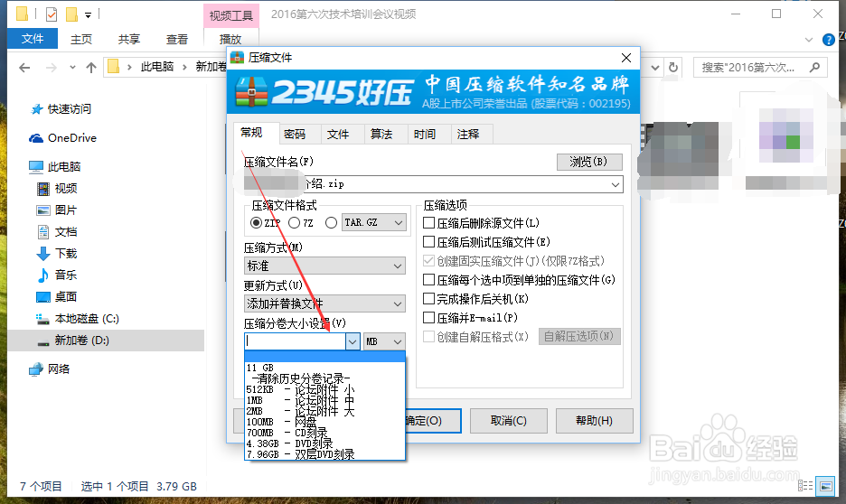
Task: Open 视频 folder icon in sidebar
Action: click(43, 189)
